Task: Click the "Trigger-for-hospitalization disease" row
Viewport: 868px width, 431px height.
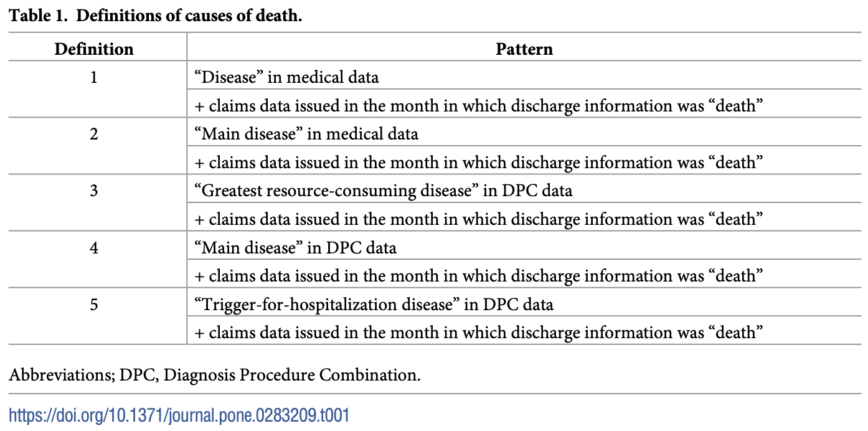Action: (x=374, y=305)
